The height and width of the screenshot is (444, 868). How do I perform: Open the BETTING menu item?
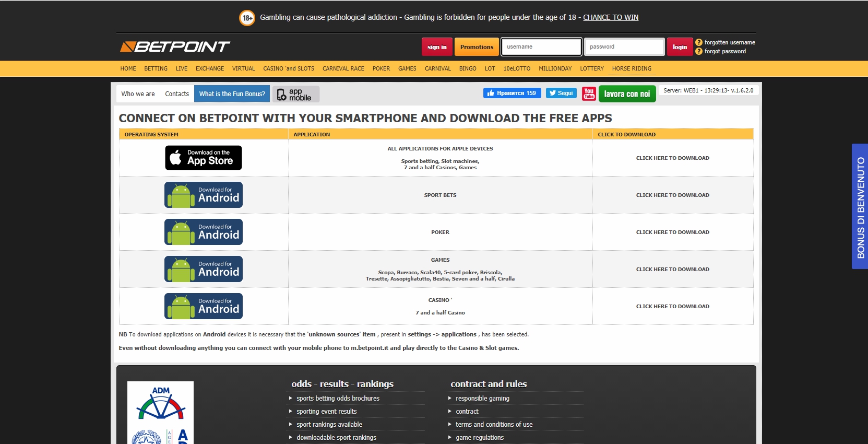coord(156,68)
